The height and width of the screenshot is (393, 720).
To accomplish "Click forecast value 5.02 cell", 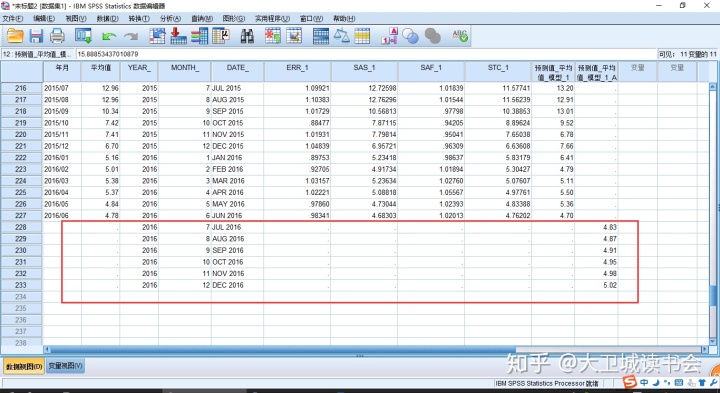I will point(596,285).
